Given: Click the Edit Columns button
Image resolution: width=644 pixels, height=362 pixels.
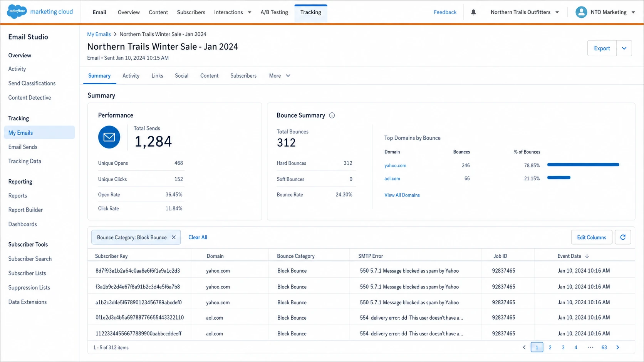Looking at the screenshot, I should pos(592,237).
